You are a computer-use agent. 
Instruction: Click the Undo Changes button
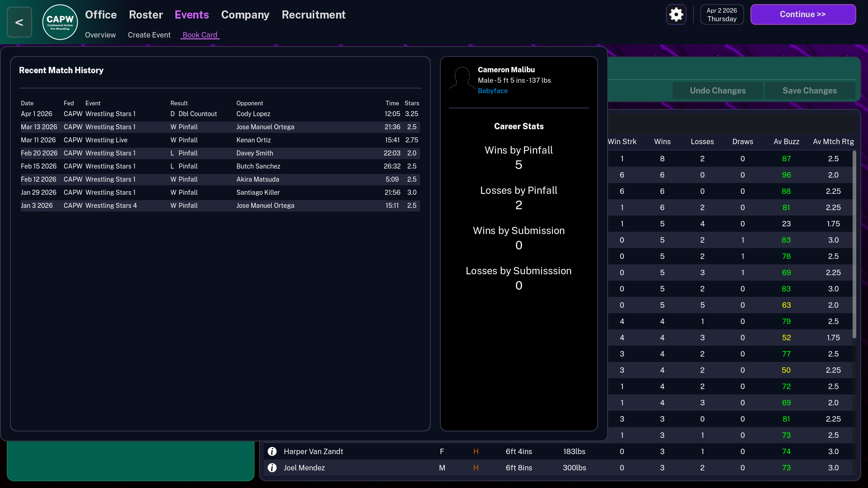coord(717,90)
